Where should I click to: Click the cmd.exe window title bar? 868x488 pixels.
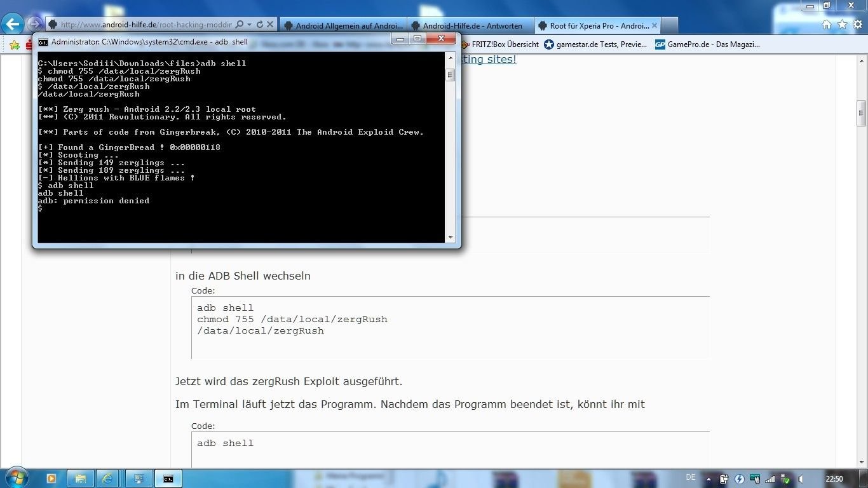pyautogui.click(x=216, y=42)
